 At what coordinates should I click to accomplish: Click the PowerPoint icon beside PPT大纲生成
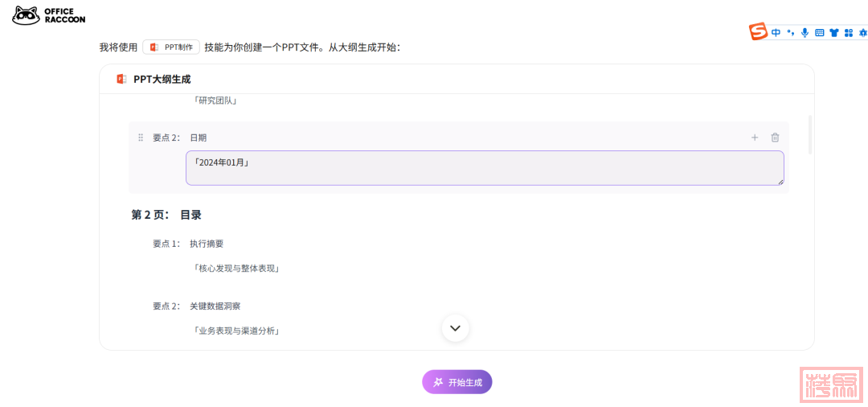point(122,79)
